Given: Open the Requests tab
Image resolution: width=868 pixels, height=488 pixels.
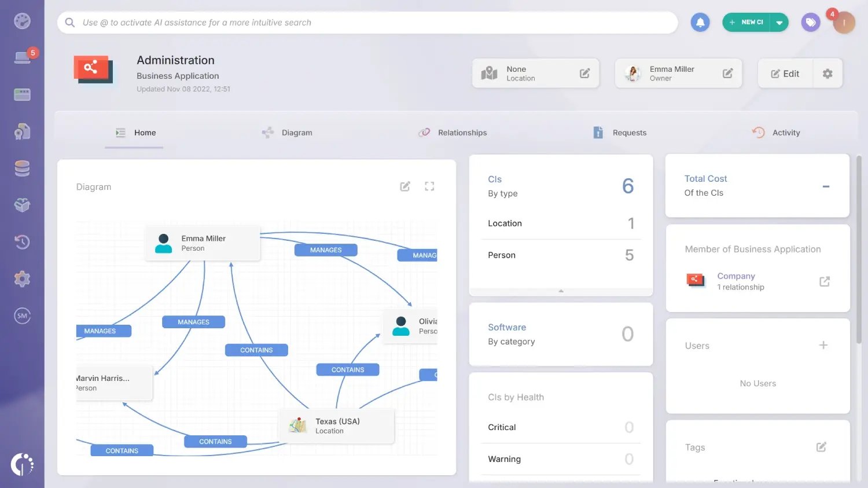Looking at the screenshot, I should [629, 132].
